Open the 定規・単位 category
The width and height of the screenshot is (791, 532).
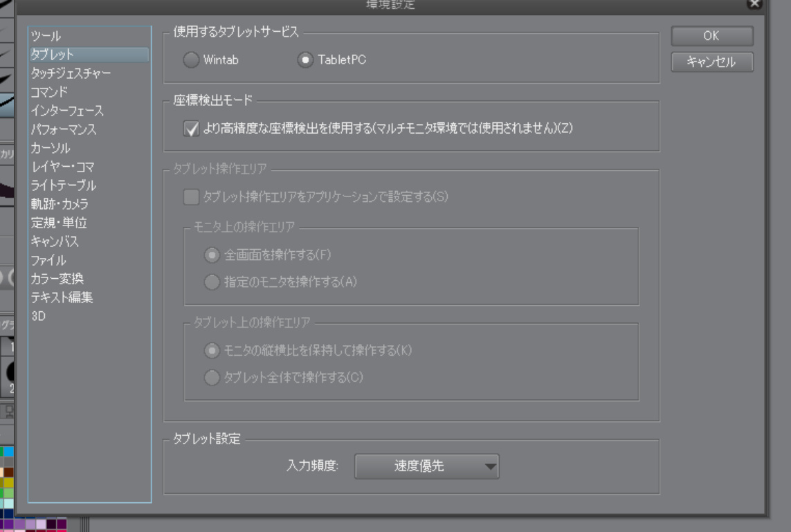89,222
